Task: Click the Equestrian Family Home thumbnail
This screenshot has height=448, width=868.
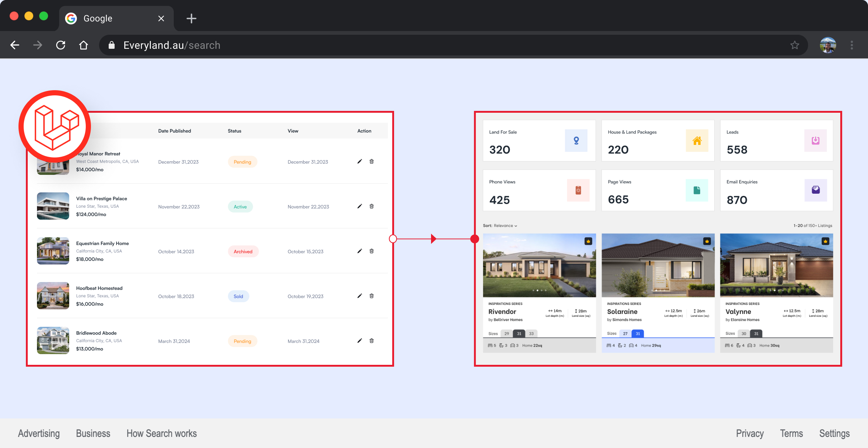Action: pos(53,251)
